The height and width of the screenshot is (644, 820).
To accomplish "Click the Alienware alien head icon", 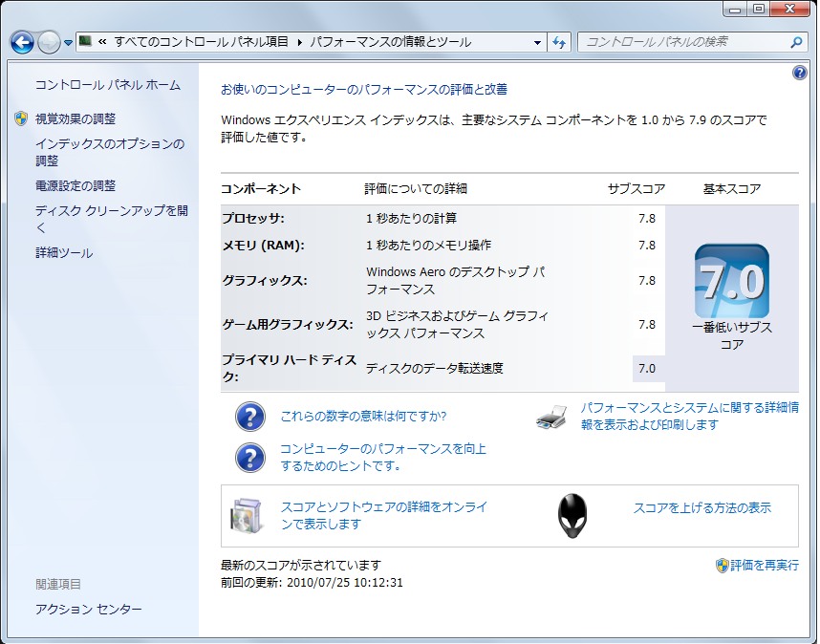I will click(x=572, y=515).
